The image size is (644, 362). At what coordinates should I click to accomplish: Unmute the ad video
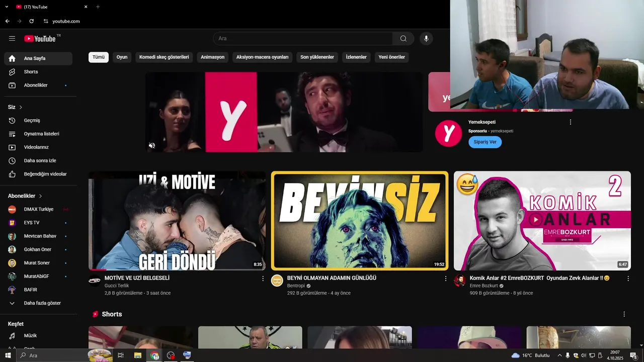152,146
